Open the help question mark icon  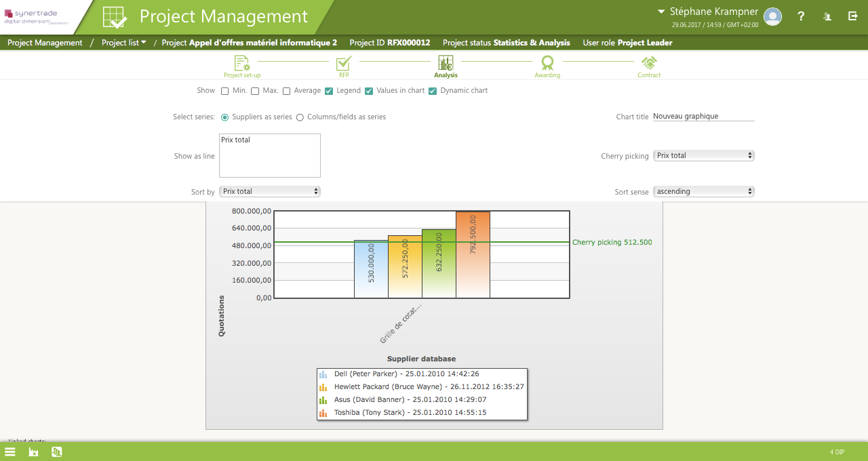[x=801, y=16]
